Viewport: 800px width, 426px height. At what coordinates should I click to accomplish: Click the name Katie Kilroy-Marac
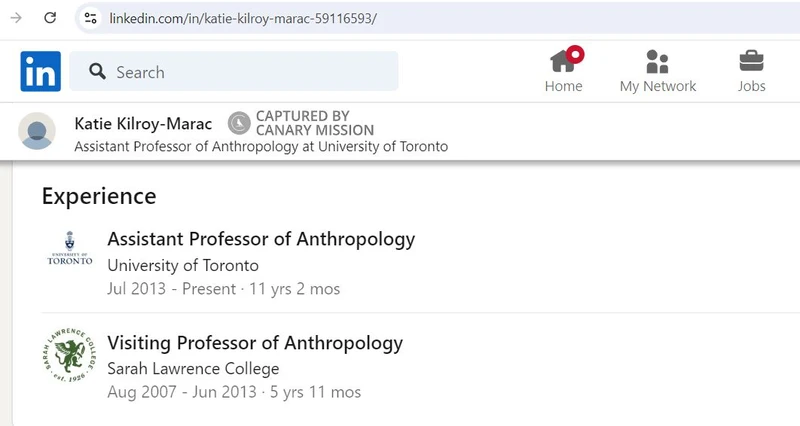coord(143,124)
